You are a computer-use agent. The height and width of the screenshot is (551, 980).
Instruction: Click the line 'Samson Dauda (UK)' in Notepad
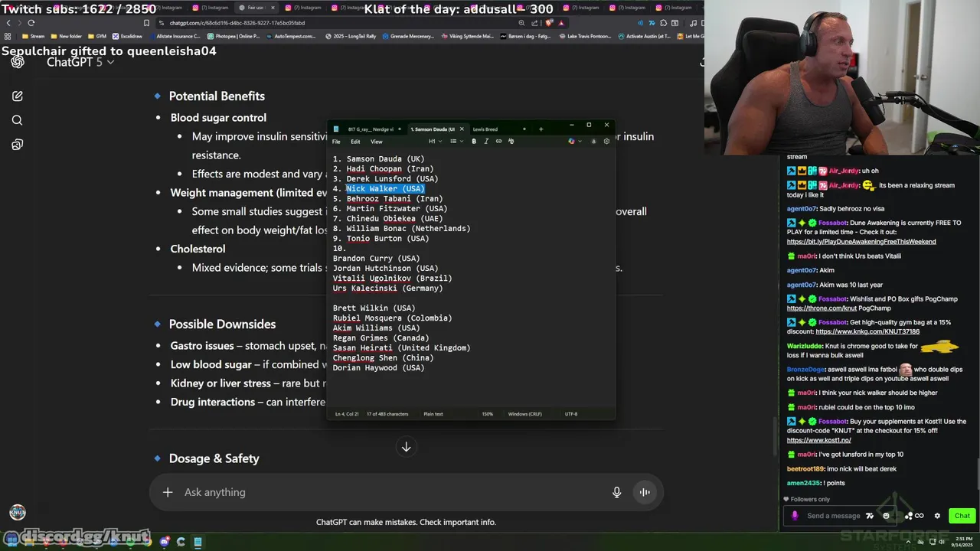click(385, 159)
